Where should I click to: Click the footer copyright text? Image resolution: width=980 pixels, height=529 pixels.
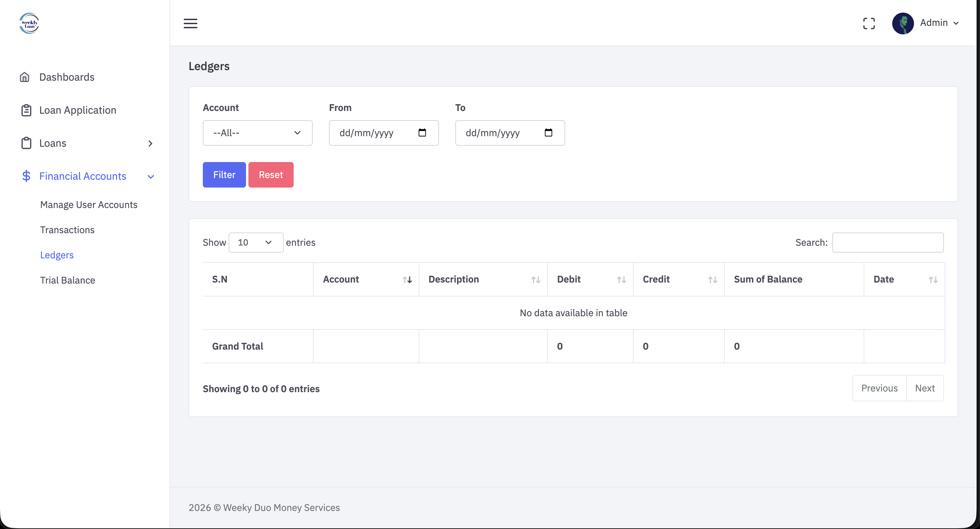tap(264, 508)
